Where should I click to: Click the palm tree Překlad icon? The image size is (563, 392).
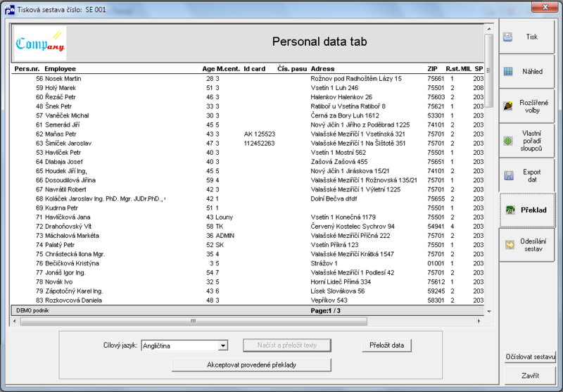click(510, 210)
